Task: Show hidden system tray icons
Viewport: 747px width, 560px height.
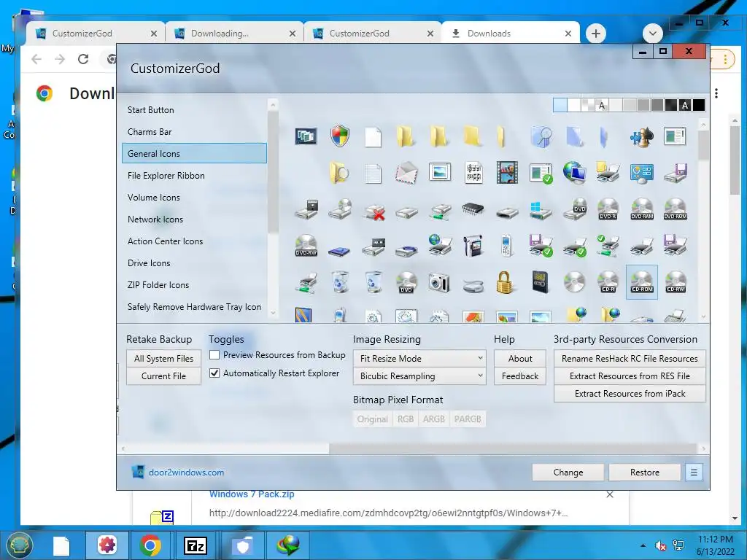Action: 643,545
